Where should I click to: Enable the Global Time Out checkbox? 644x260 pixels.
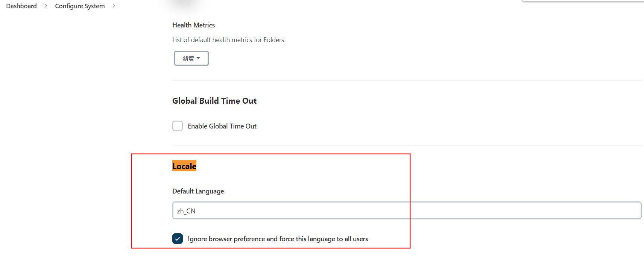tap(178, 126)
